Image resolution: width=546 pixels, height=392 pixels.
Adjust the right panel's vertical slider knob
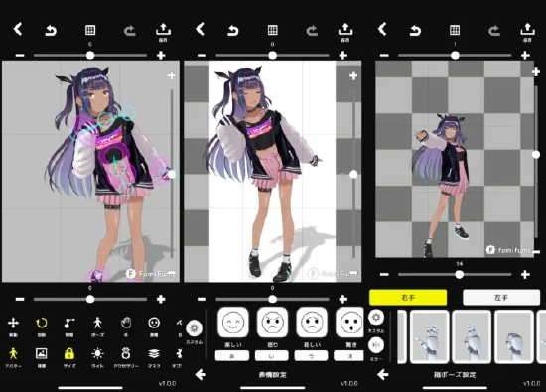point(536,154)
